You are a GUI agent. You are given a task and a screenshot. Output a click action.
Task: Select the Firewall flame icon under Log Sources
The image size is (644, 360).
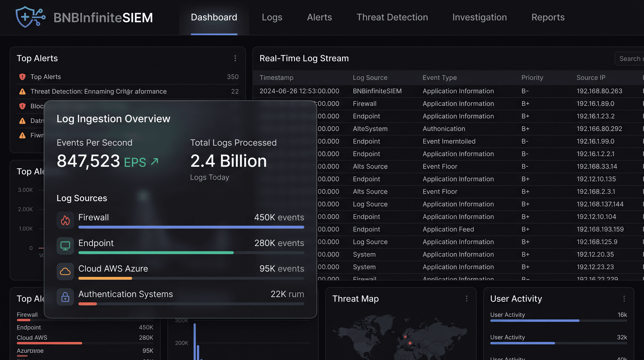[x=65, y=220]
